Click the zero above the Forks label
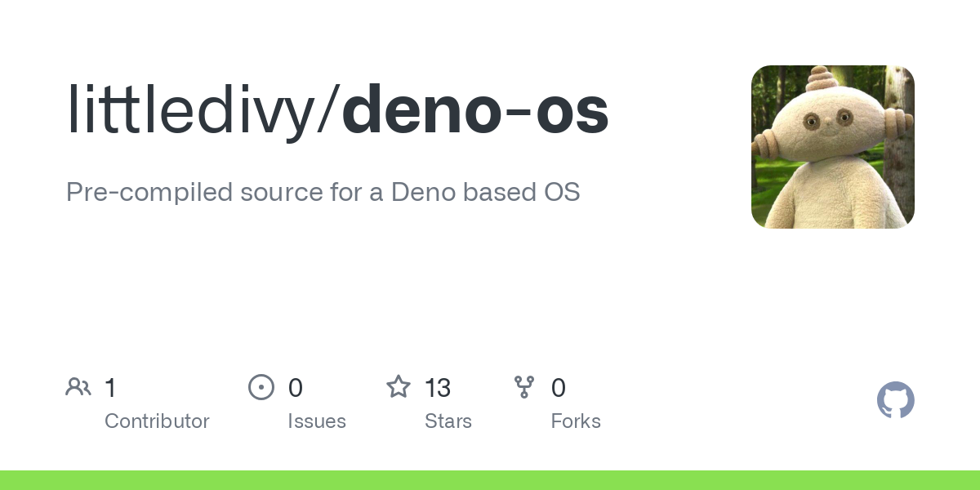 pos(559,387)
